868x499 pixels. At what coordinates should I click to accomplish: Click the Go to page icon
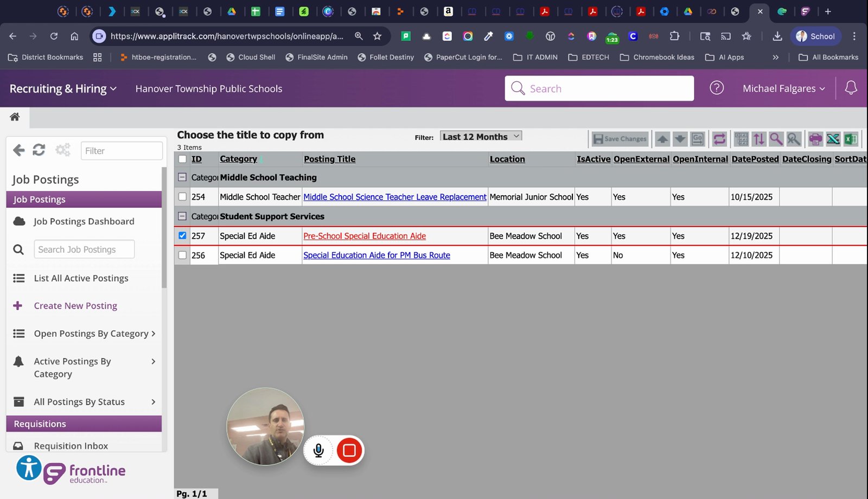point(698,139)
